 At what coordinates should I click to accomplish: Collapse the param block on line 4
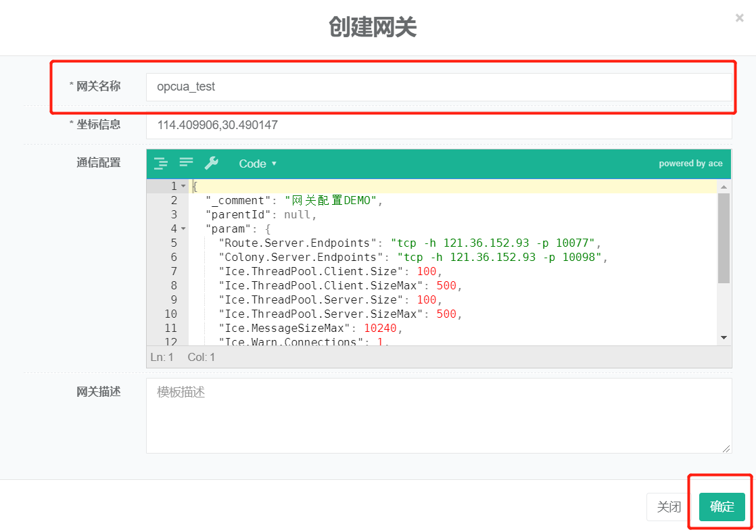(x=183, y=229)
